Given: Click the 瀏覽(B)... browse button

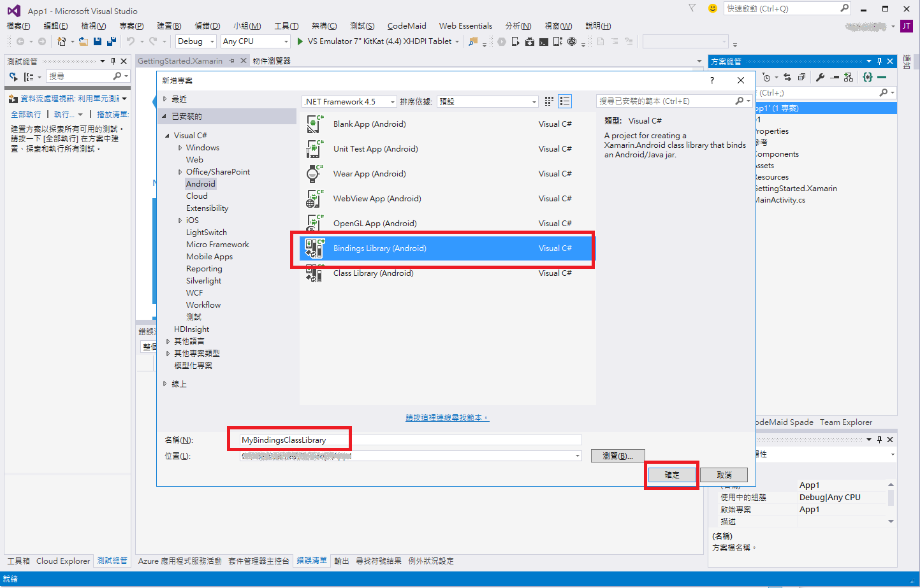Looking at the screenshot, I should point(618,456).
